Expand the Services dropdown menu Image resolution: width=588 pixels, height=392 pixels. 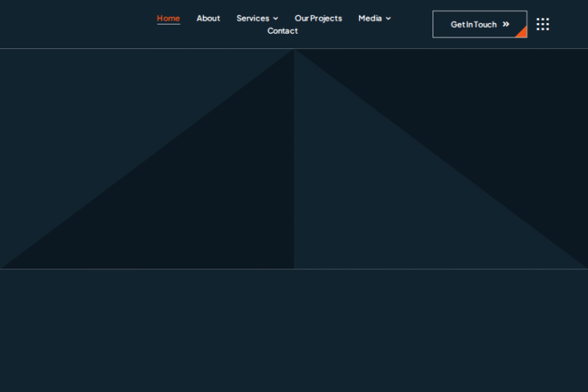click(253, 18)
